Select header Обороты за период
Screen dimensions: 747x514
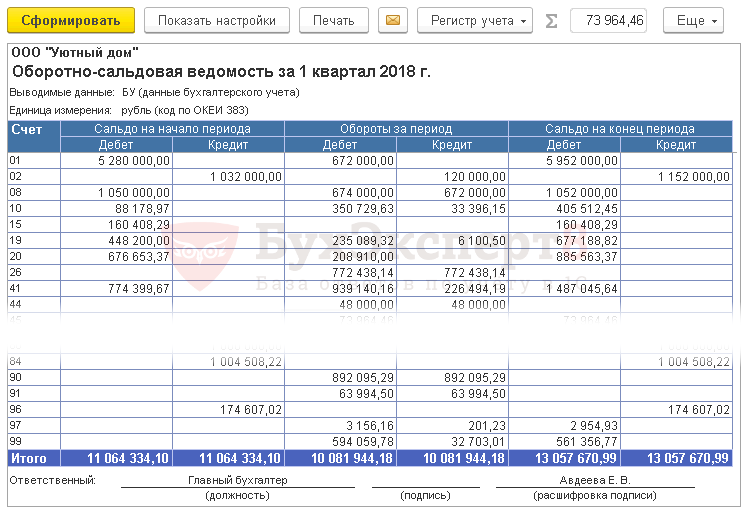[x=396, y=129]
